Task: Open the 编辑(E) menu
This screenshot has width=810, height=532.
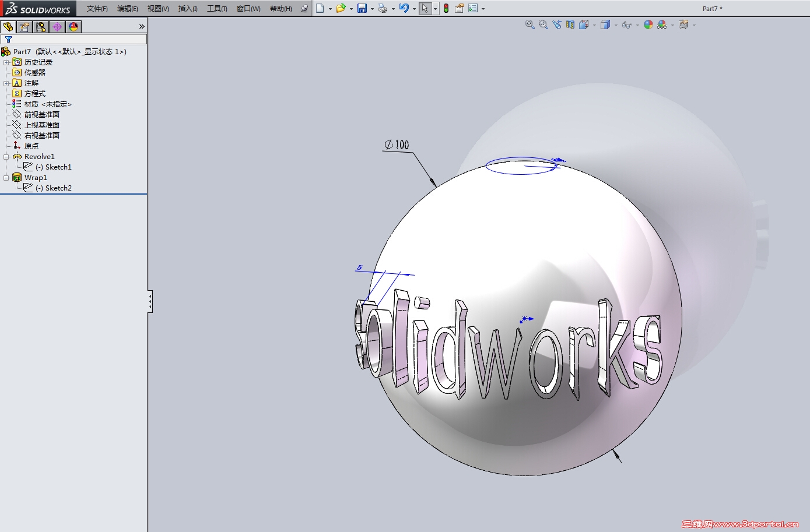Action: point(128,9)
